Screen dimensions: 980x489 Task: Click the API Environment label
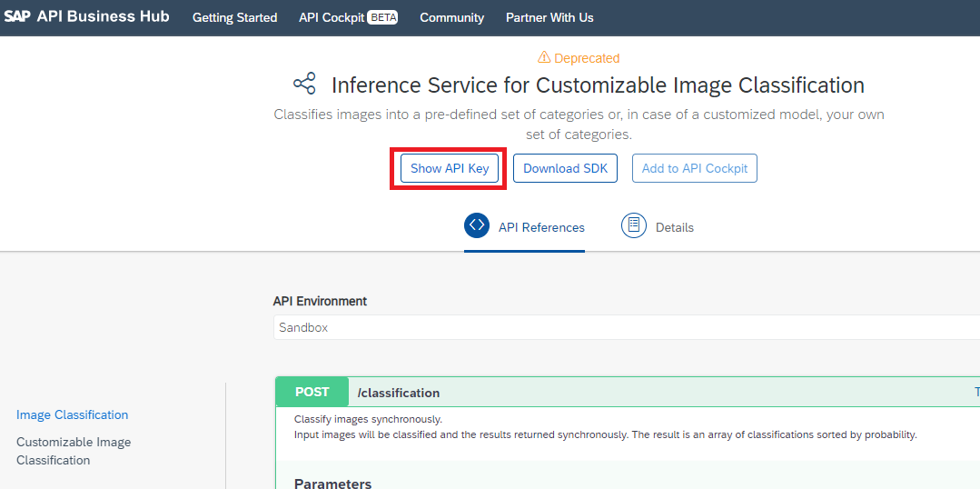click(x=320, y=301)
